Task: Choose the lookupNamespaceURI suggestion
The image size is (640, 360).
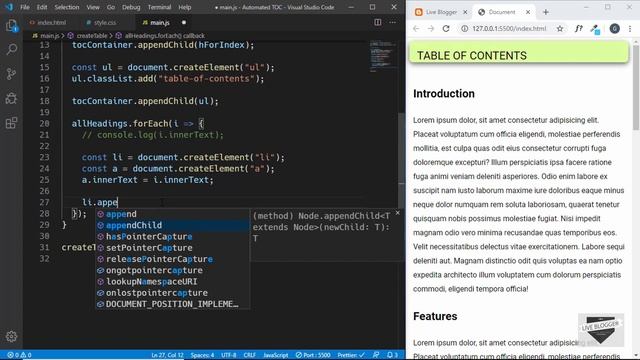Action: [x=172, y=282]
